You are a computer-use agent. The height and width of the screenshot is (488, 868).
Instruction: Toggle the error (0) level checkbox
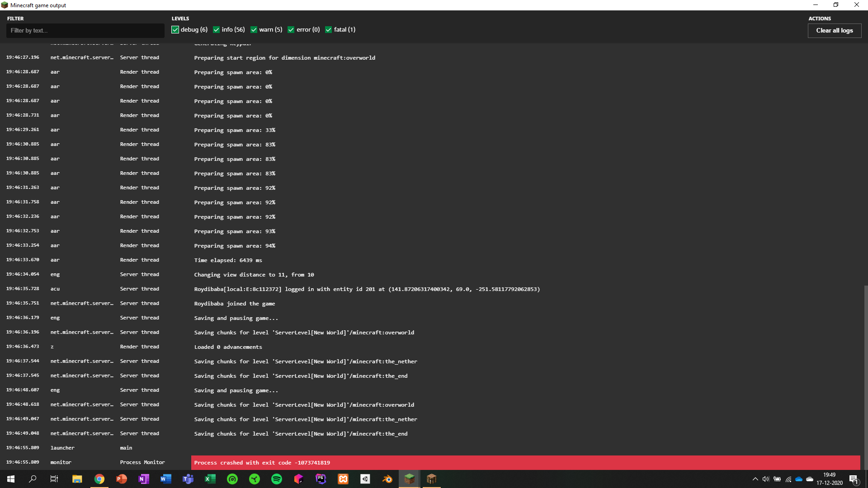pyautogui.click(x=291, y=30)
